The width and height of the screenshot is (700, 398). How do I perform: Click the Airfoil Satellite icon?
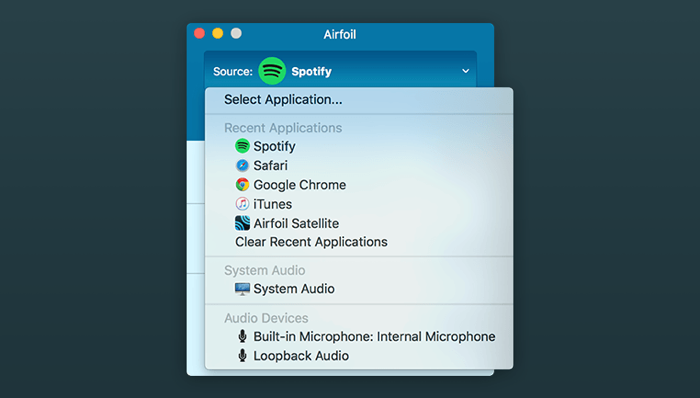tap(242, 223)
